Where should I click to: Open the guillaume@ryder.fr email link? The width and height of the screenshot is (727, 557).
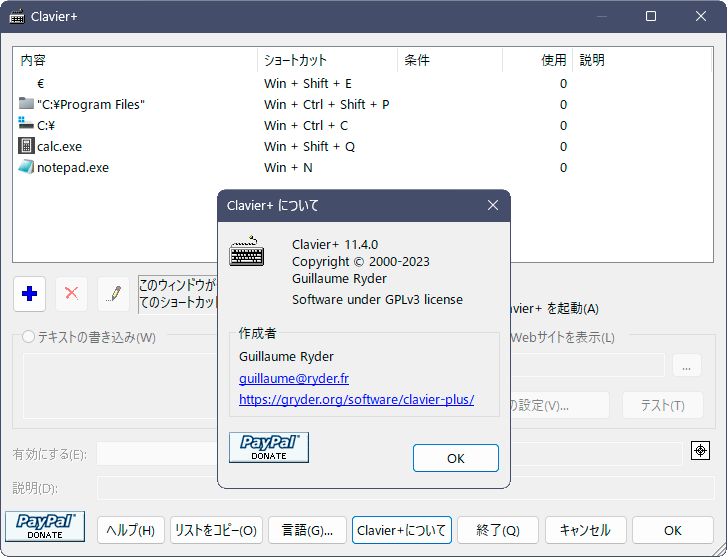pyautogui.click(x=294, y=378)
